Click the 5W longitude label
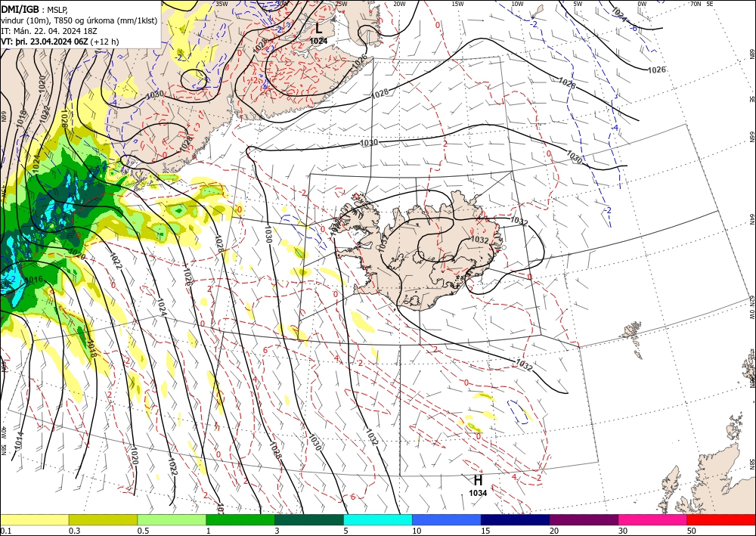 [x=578, y=4]
